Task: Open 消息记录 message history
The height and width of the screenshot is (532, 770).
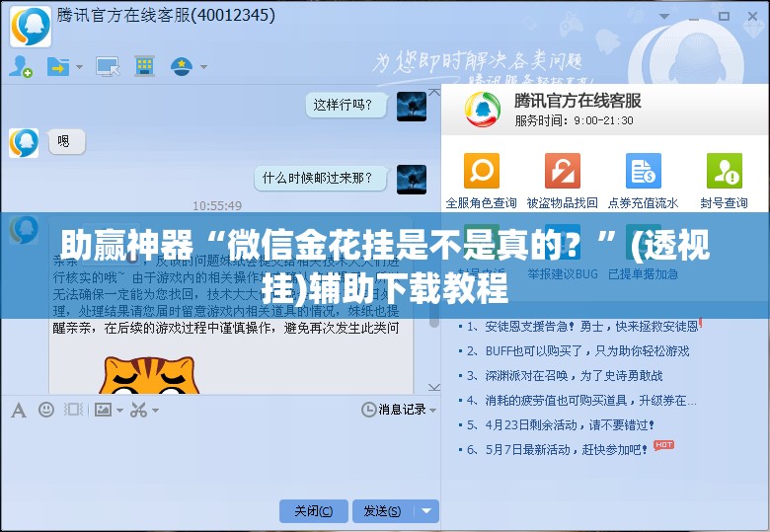Action: [x=394, y=410]
